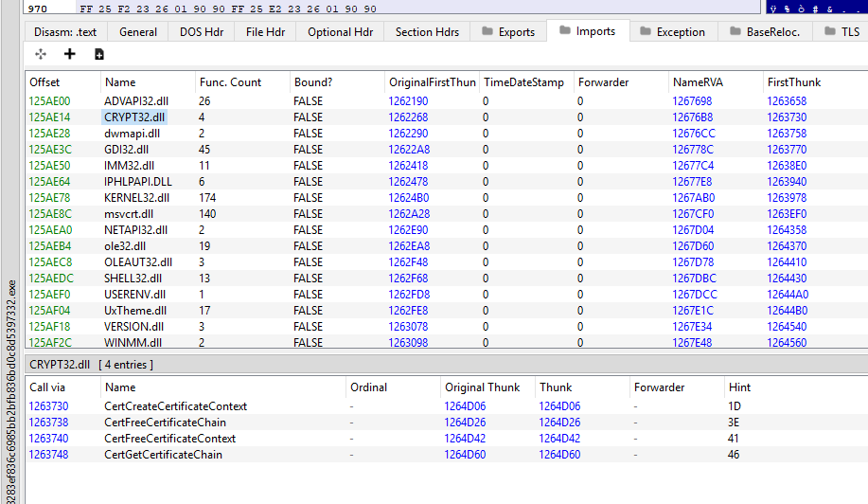Follow Call via address 1263730

pos(48,406)
